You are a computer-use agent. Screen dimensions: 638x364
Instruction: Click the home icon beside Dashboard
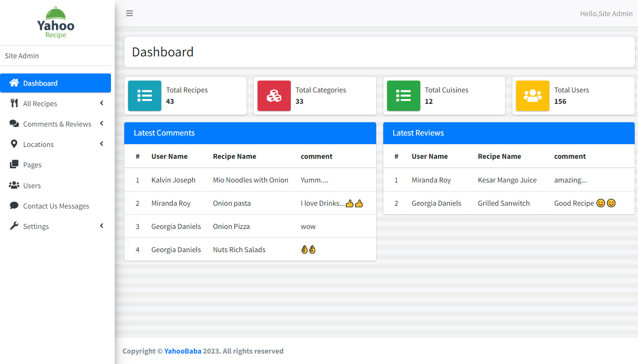14,83
